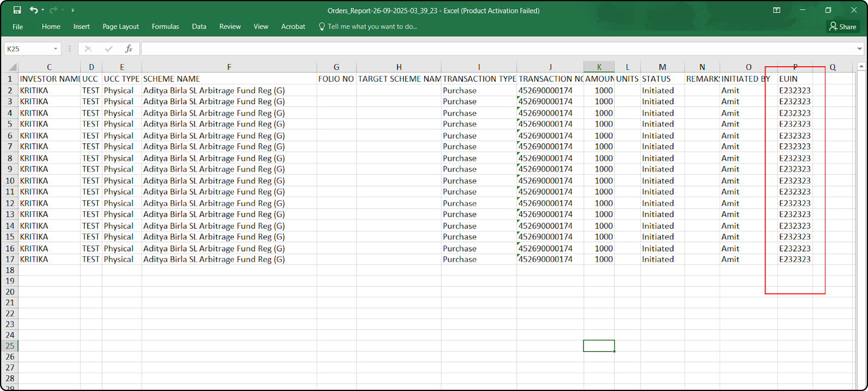Image resolution: width=868 pixels, height=391 pixels.
Task: Click the TRANSACTION TYPE header cell
Action: click(479, 79)
